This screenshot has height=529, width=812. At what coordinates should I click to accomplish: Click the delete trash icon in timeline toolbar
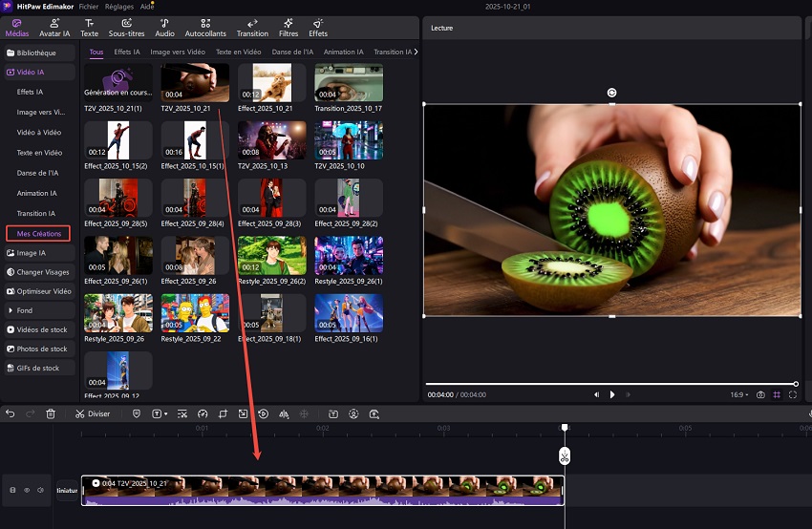click(x=51, y=413)
